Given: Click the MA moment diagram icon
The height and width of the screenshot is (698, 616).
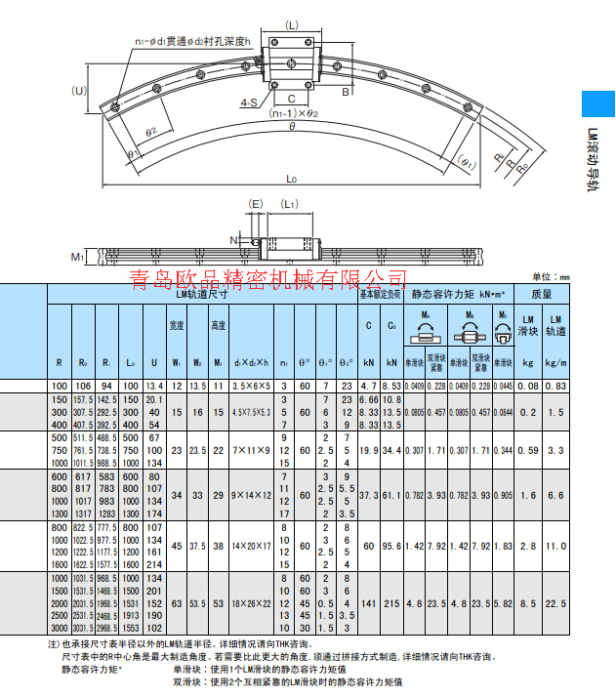Looking at the screenshot, I should [x=426, y=334].
